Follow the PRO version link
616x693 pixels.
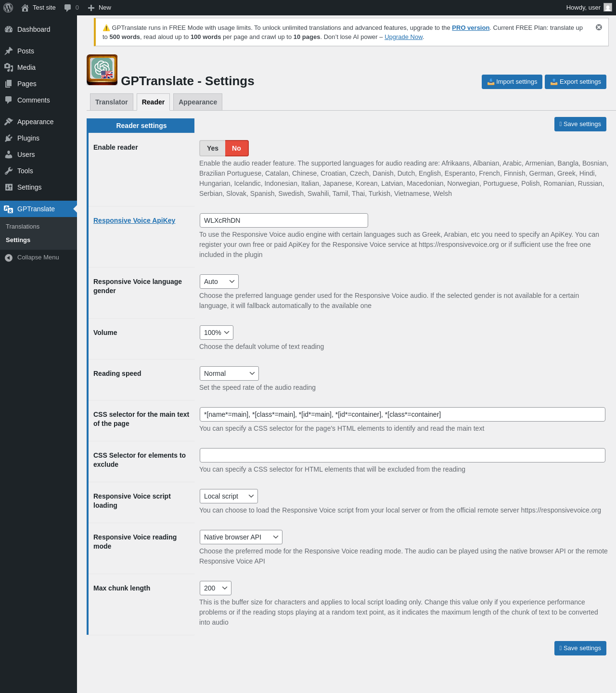click(471, 28)
